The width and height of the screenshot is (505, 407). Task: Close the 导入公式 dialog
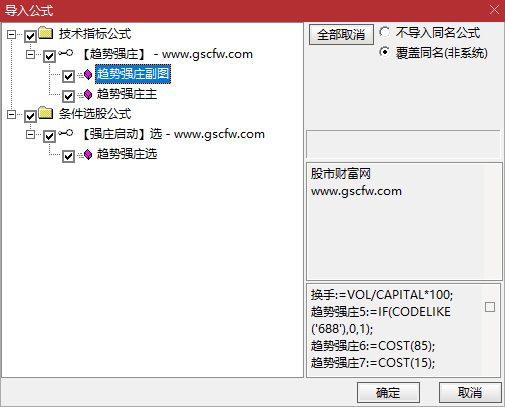pyautogui.click(x=494, y=10)
